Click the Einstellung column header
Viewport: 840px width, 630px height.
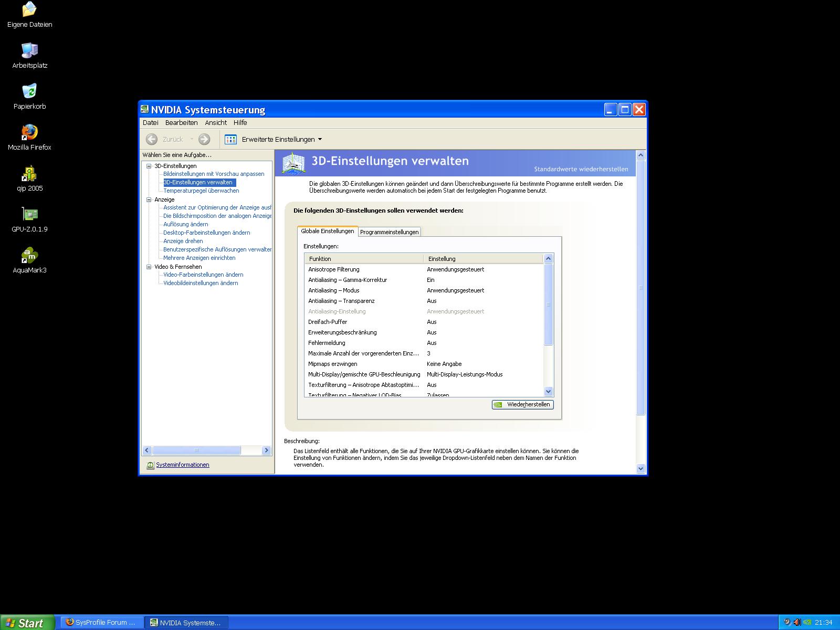[483, 258]
